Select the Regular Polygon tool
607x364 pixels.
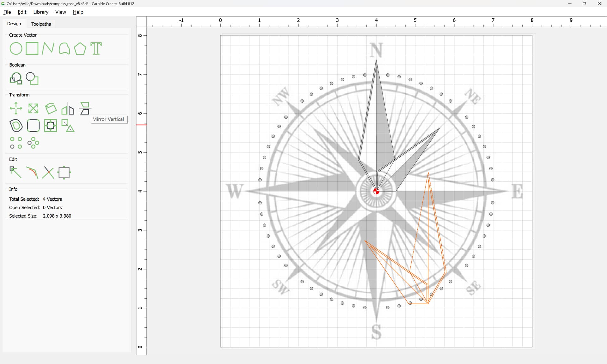point(80,49)
